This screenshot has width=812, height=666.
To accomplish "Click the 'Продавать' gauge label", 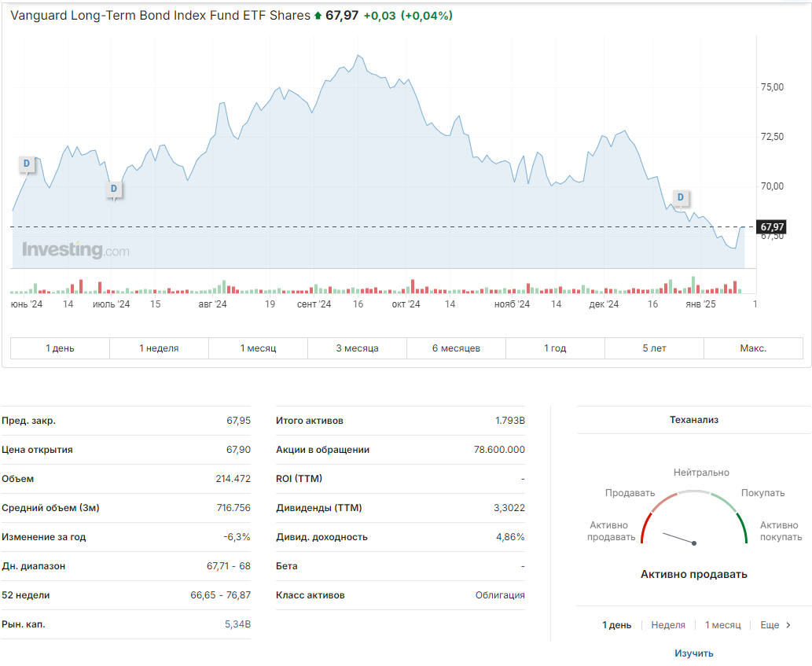I will click(x=630, y=493).
